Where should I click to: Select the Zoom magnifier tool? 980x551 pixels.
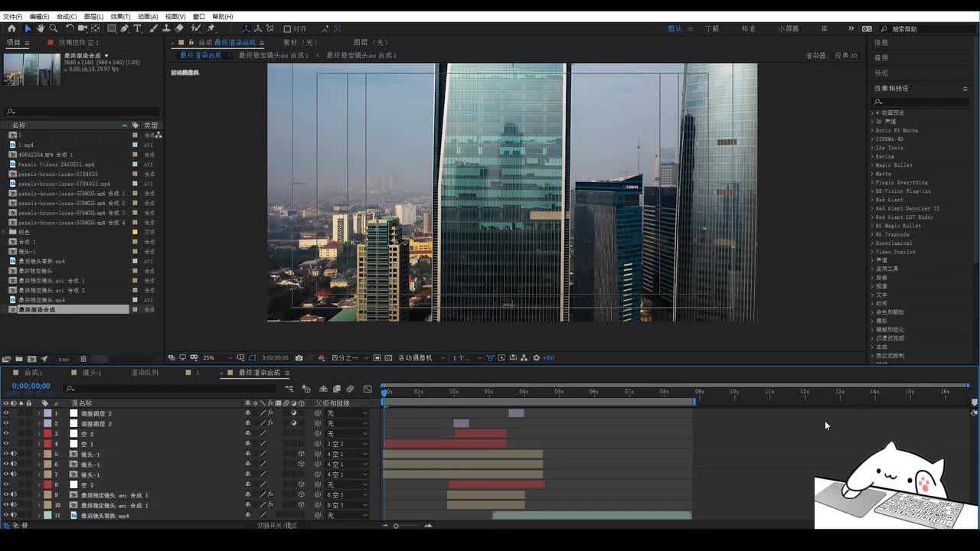[52, 28]
